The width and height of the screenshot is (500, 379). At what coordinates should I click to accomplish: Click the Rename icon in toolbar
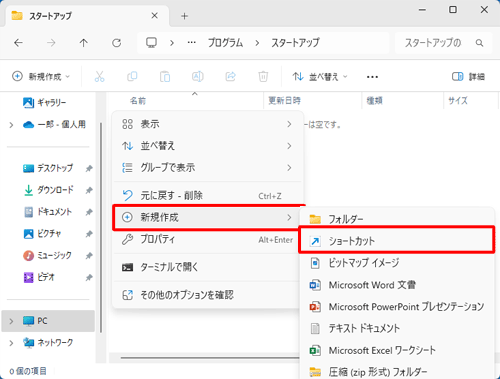click(198, 77)
